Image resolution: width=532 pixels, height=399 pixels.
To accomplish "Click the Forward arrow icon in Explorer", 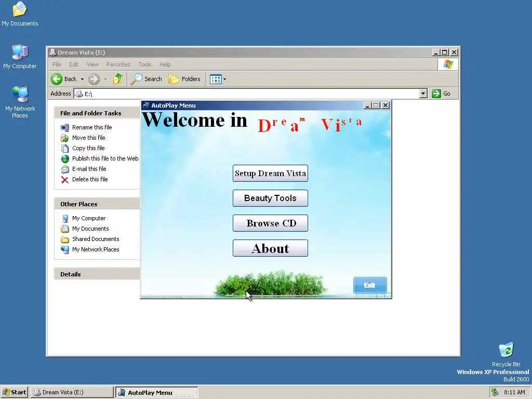I will (94, 79).
